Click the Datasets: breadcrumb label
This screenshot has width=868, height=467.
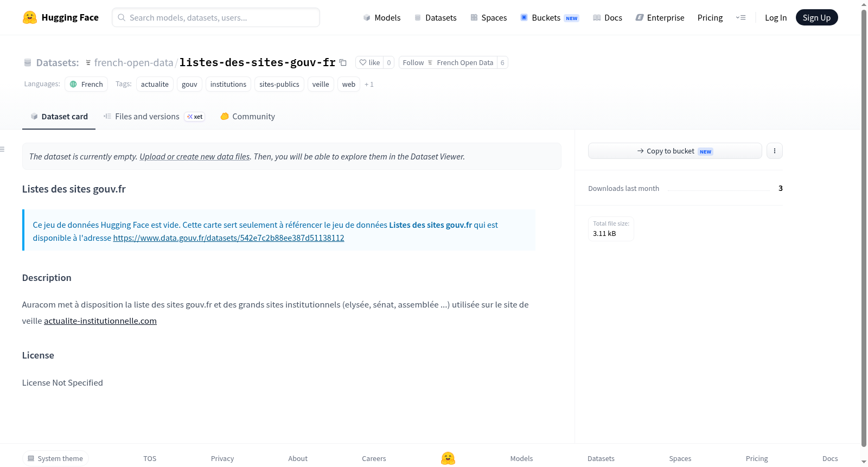tap(58, 62)
